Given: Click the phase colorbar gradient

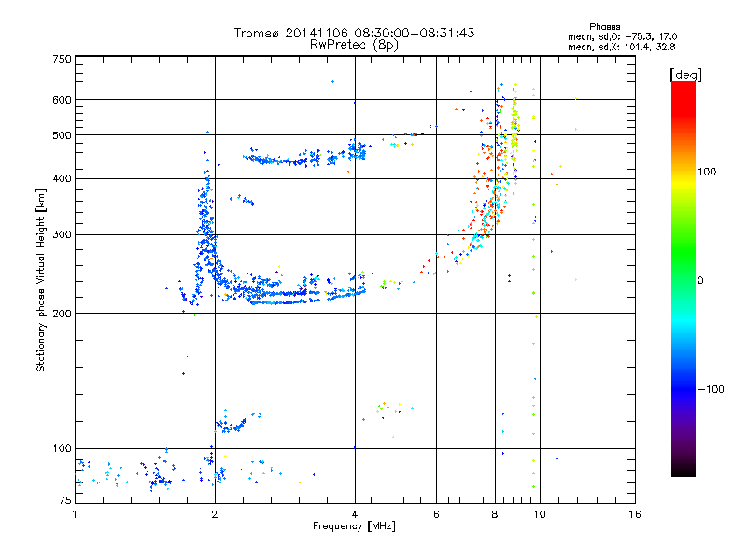Looking at the screenshot, I should click(x=684, y=279).
